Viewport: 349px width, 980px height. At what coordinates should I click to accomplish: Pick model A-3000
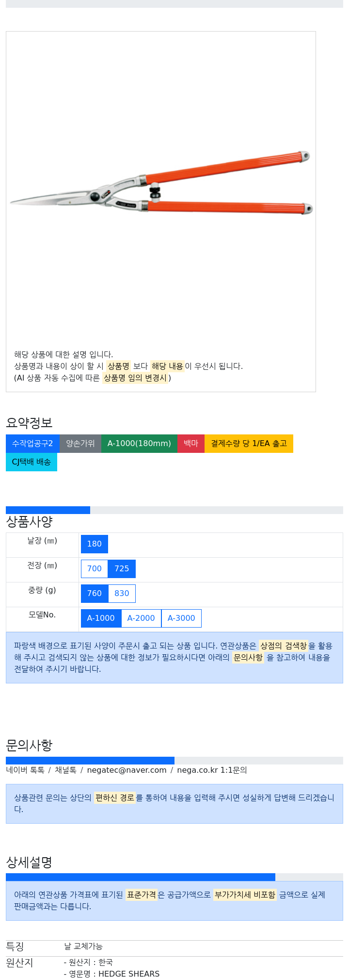(x=181, y=618)
